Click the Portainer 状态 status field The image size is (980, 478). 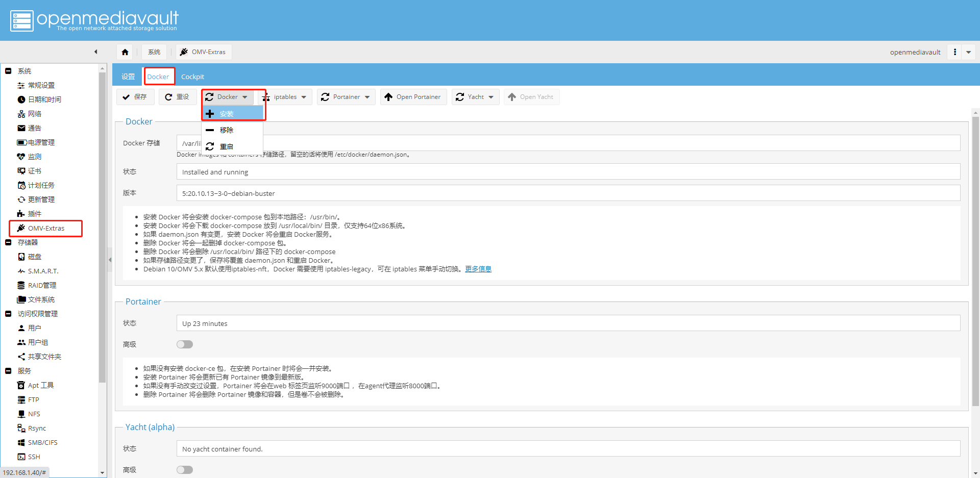[x=568, y=323]
